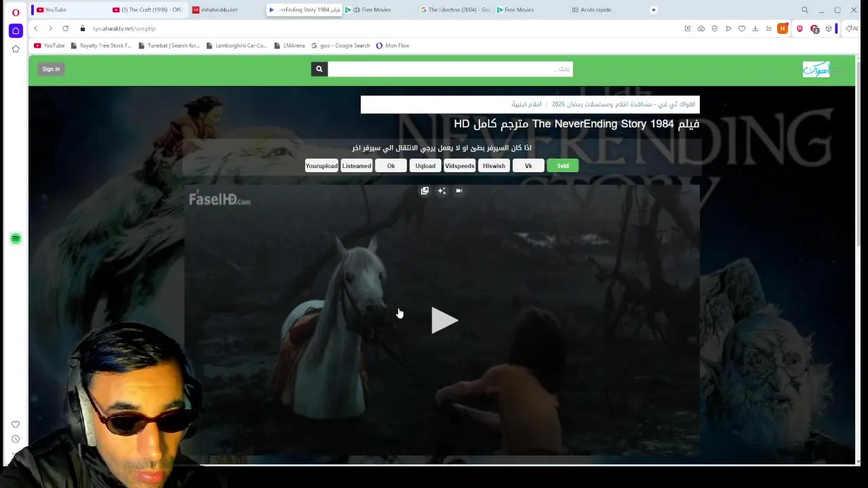Select the Yourupload server
Viewport: 868px width, 488px height.
click(321, 166)
